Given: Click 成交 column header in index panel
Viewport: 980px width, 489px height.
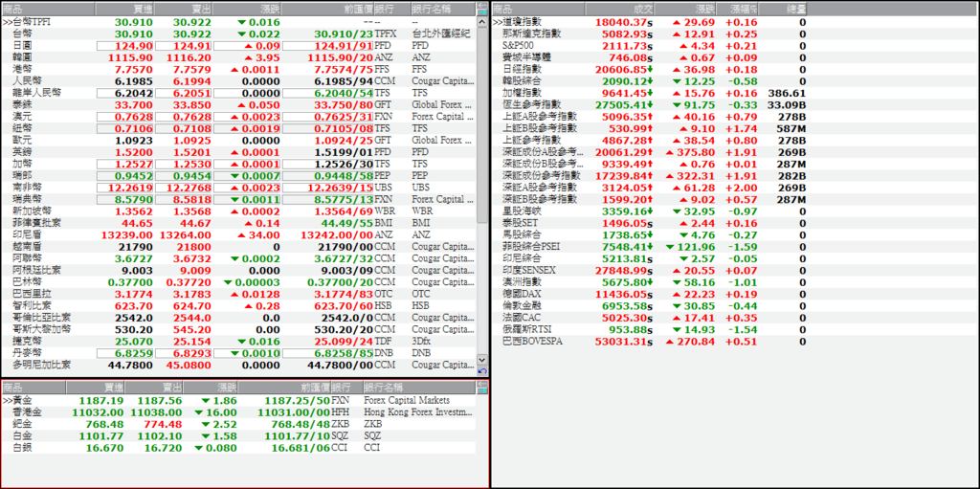Looking at the screenshot, I should (620, 9).
